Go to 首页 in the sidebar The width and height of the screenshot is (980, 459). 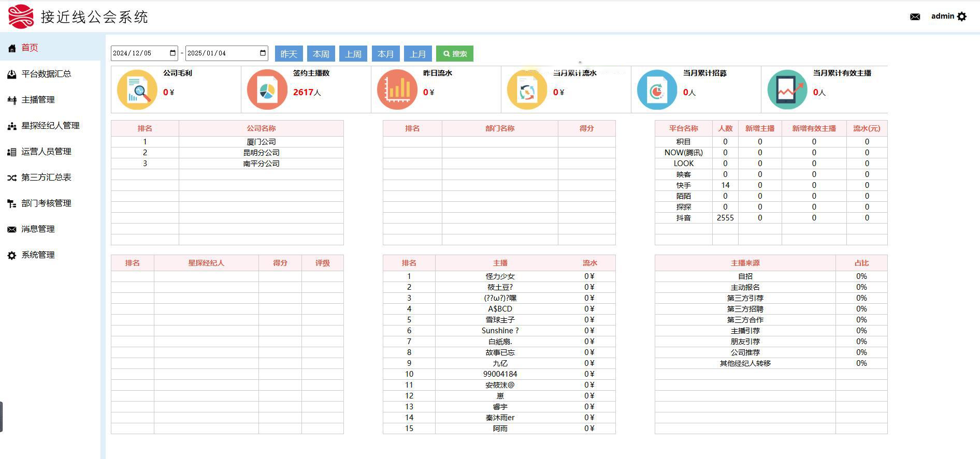point(30,48)
